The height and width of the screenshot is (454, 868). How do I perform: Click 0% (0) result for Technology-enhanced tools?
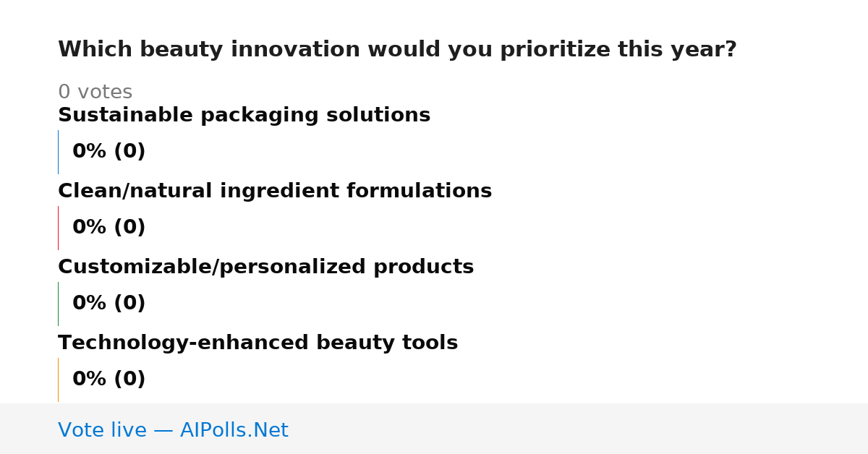point(109,380)
